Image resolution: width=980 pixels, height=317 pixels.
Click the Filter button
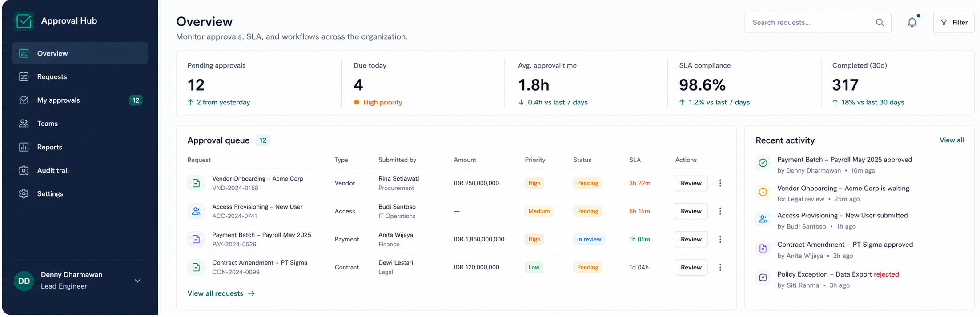point(954,22)
